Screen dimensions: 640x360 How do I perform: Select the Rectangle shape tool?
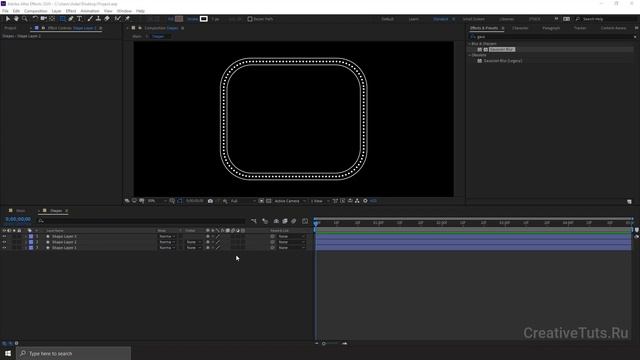(x=62, y=19)
